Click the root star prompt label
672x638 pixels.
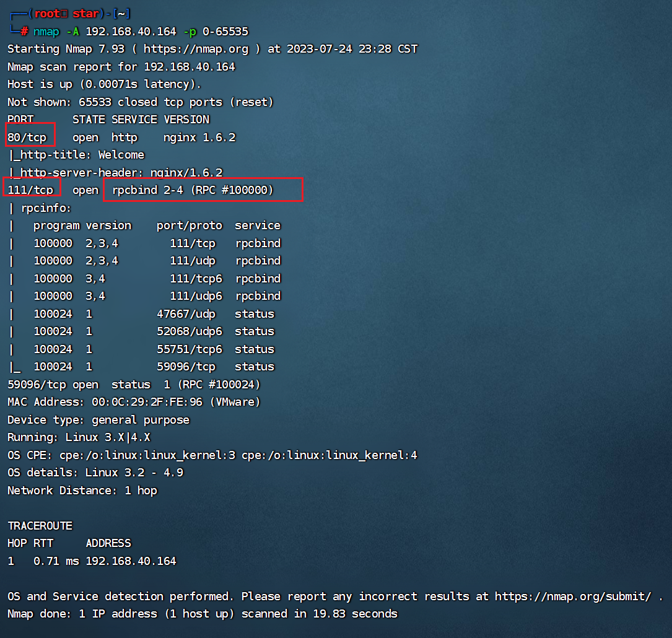[67, 14]
